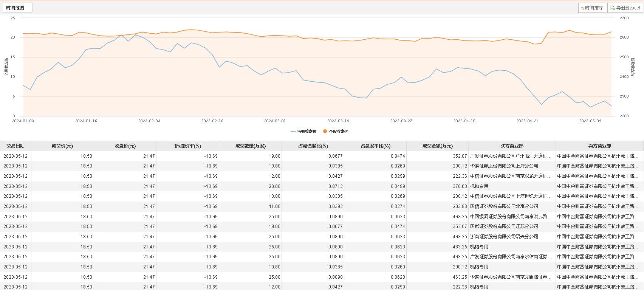Click the 2023-01-03 x-axis date label
Screen dimensions: 644x290
23,121
